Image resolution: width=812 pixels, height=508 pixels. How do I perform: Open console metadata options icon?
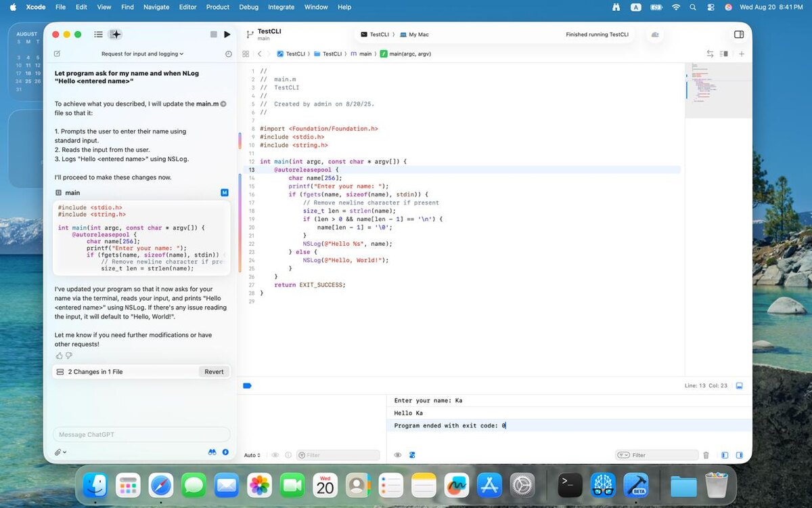412,455
